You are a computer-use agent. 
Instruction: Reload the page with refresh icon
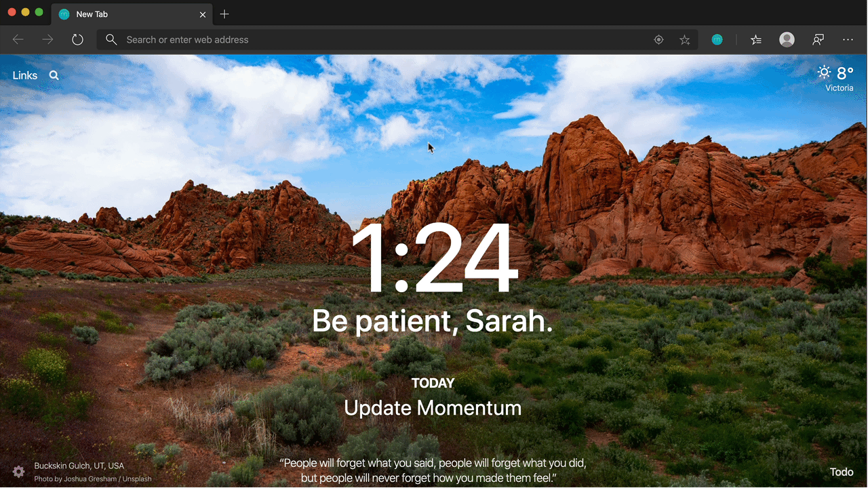pyautogui.click(x=77, y=40)
